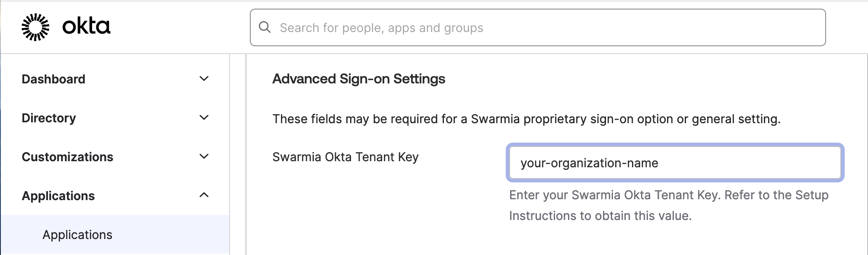This screenshot has height=255, width=868.
Task: Click the bold Applications section header
Action: point(58,196)
